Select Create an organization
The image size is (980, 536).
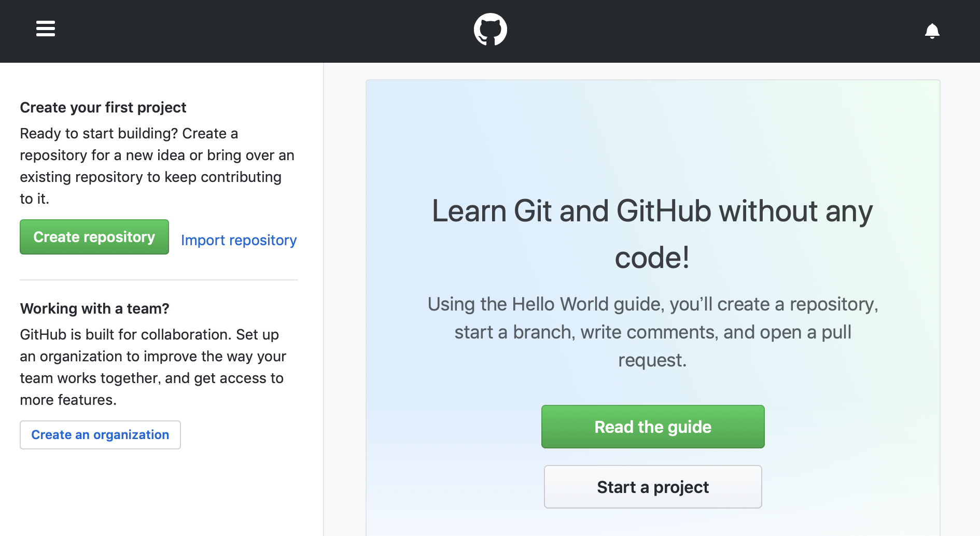[100, 434]
